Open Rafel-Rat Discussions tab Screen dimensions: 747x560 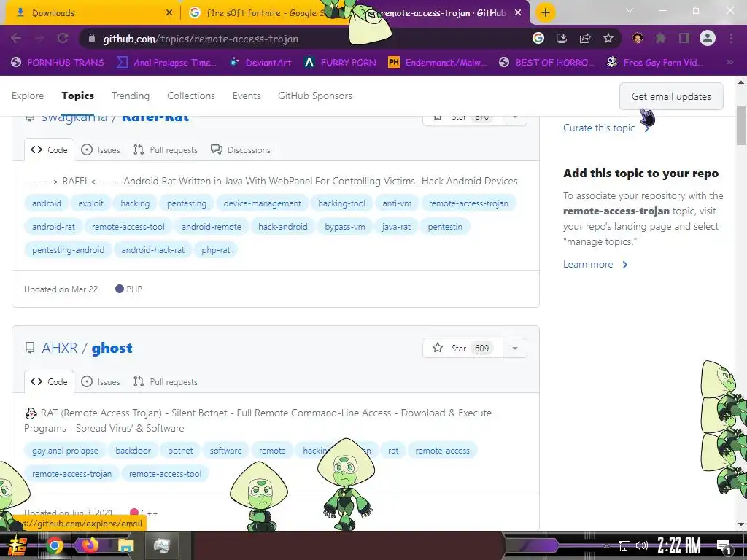[241, 150]
